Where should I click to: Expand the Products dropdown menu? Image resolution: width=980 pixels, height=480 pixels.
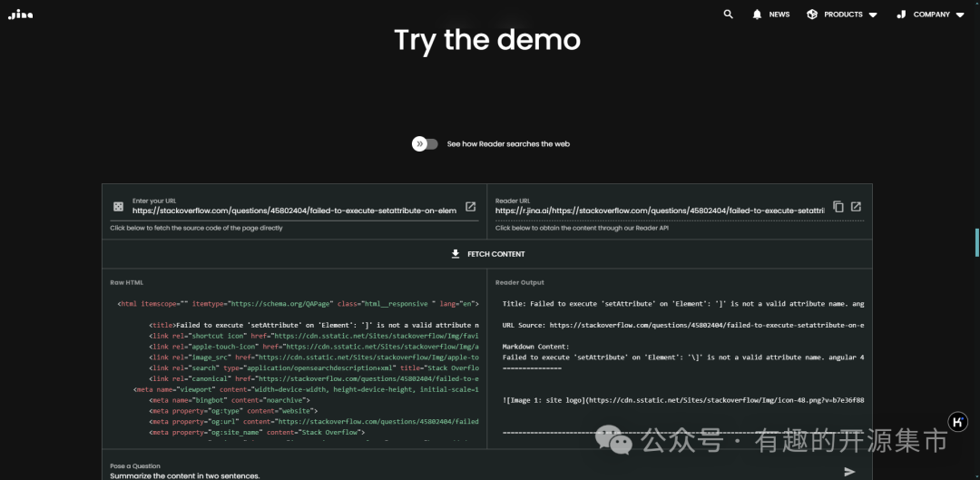click(x=873, y=15)
